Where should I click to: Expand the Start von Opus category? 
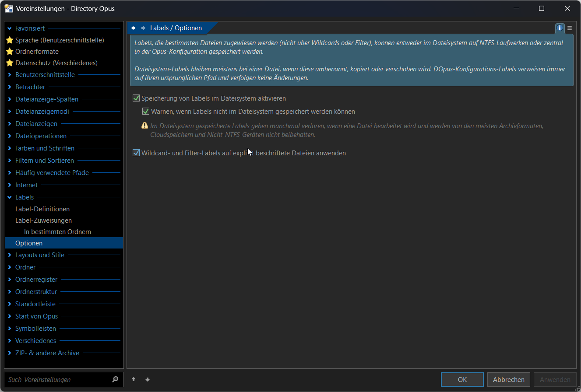pyautogui.click(x=10, y=316)
